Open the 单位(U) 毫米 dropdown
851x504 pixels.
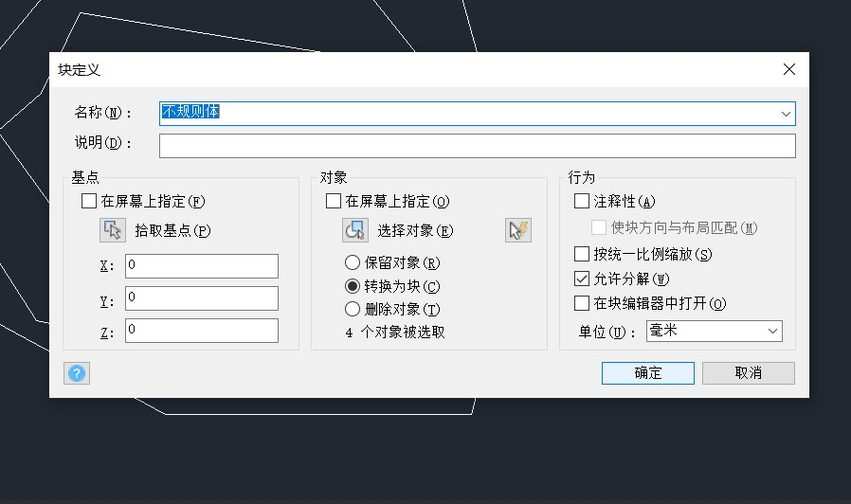(715, 331)
